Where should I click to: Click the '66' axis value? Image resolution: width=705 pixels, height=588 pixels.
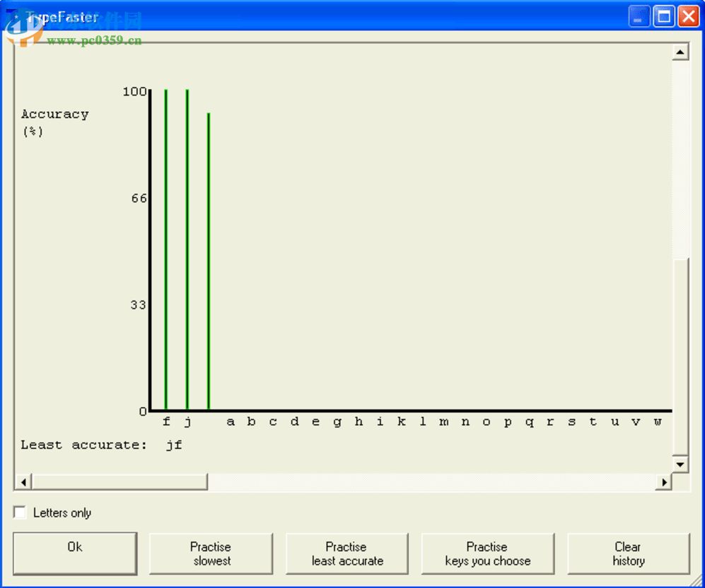point(139,198)
